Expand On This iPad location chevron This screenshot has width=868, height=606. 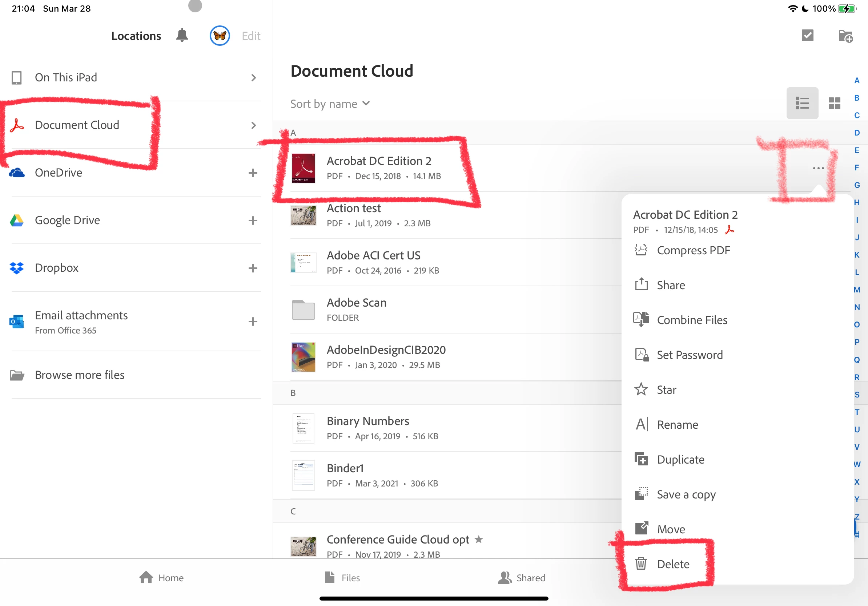(x=253, y=77)
